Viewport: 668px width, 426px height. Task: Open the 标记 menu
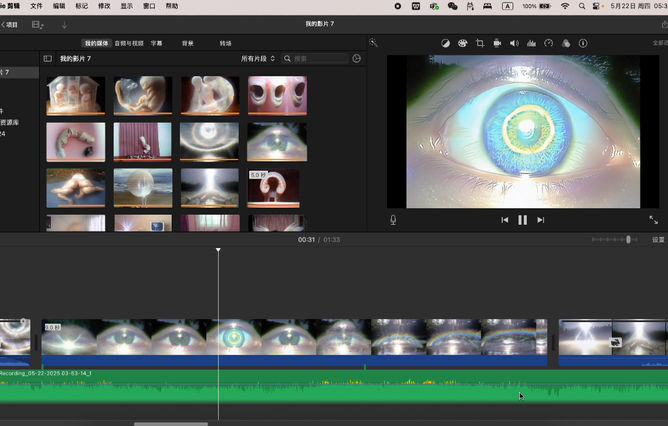point(82,6)
